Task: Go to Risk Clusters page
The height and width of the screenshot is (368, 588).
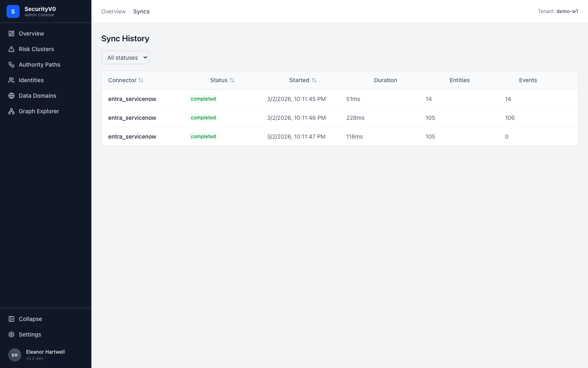Action: [36, 49]
